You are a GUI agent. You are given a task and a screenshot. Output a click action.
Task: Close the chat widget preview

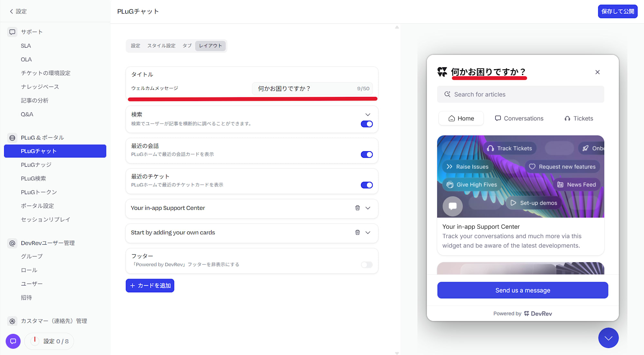point(597,72)
